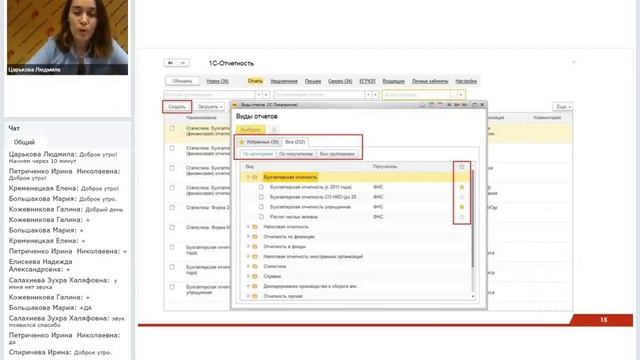
Task: Click the Создать button
Action: pos(177,107)
